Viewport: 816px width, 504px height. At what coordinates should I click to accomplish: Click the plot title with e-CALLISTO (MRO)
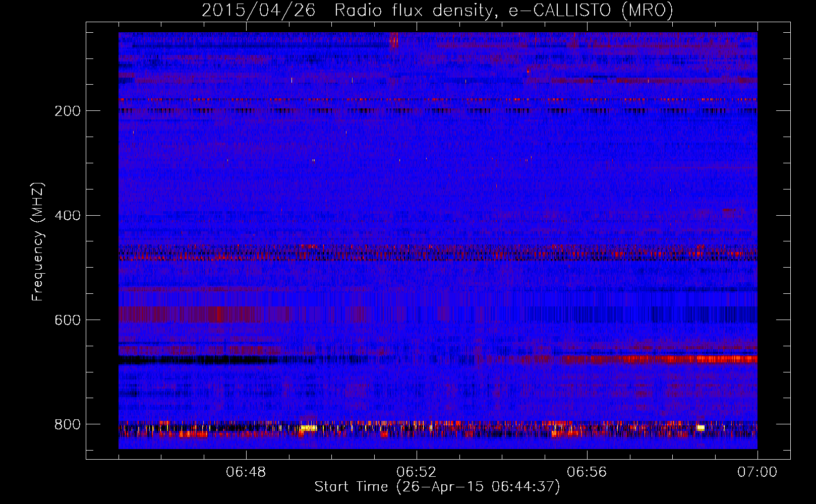click(x=437, y=11)
